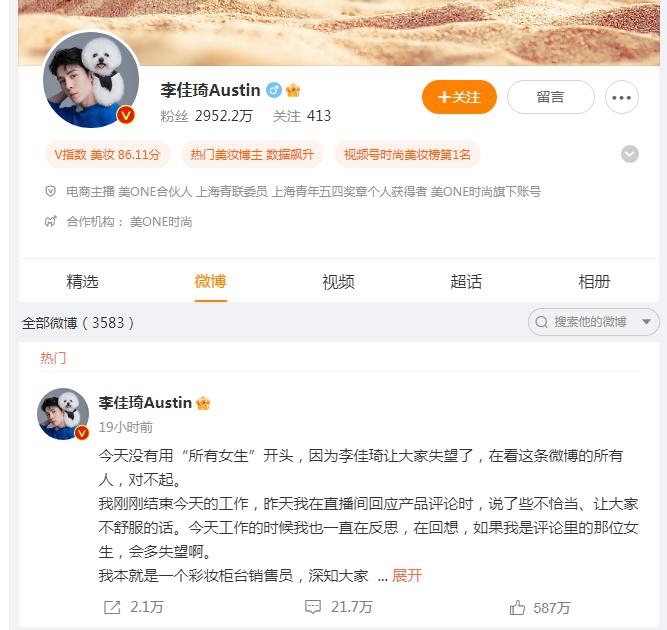Click the repost icon showing 2.1万
The height and width of the screenshot is (630, 667).
[112, 607]
